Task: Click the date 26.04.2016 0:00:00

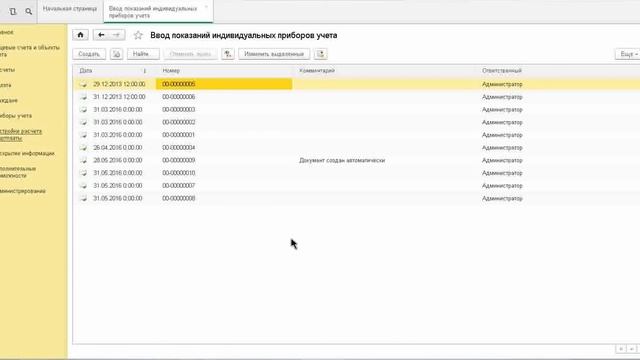Action: tap(118, 147)
